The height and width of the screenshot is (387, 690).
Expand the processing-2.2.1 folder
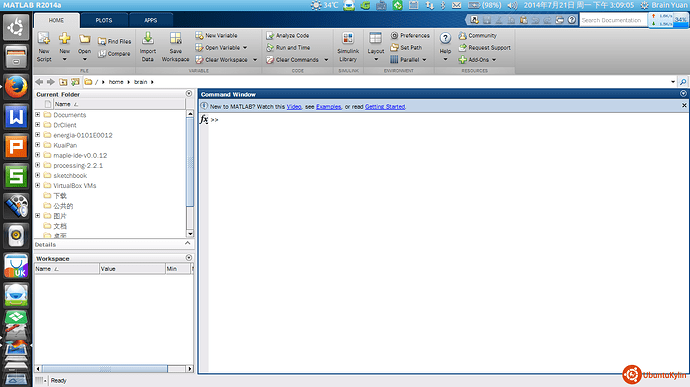[38, 165]
